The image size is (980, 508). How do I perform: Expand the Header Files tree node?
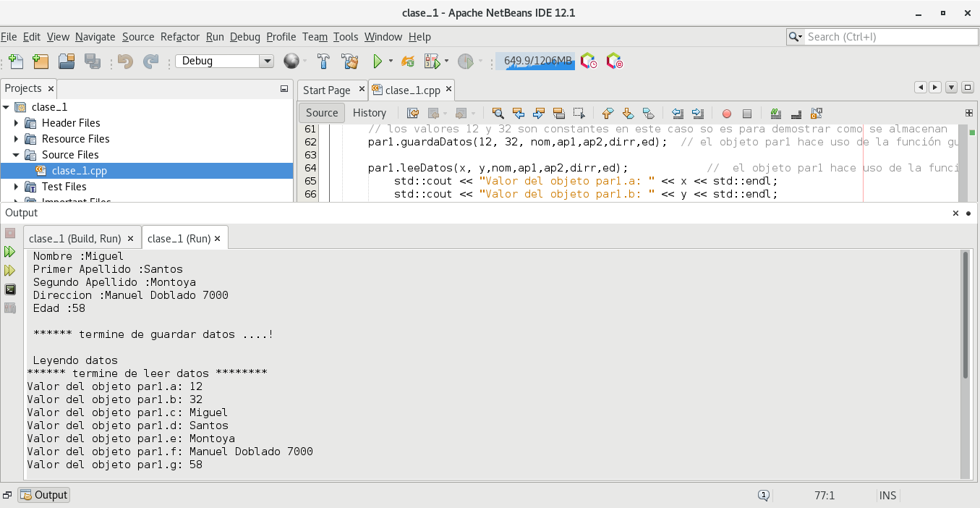[17, 123]
